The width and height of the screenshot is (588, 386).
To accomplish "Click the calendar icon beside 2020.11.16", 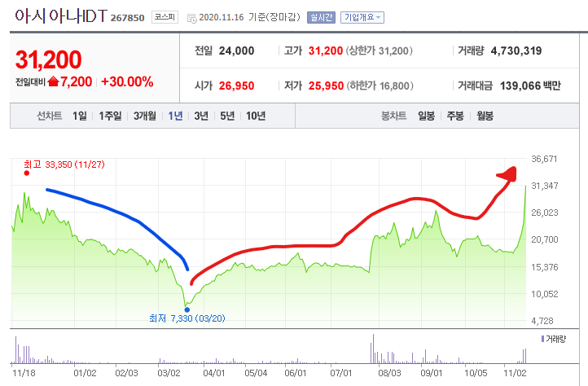I will click(191, 19).
